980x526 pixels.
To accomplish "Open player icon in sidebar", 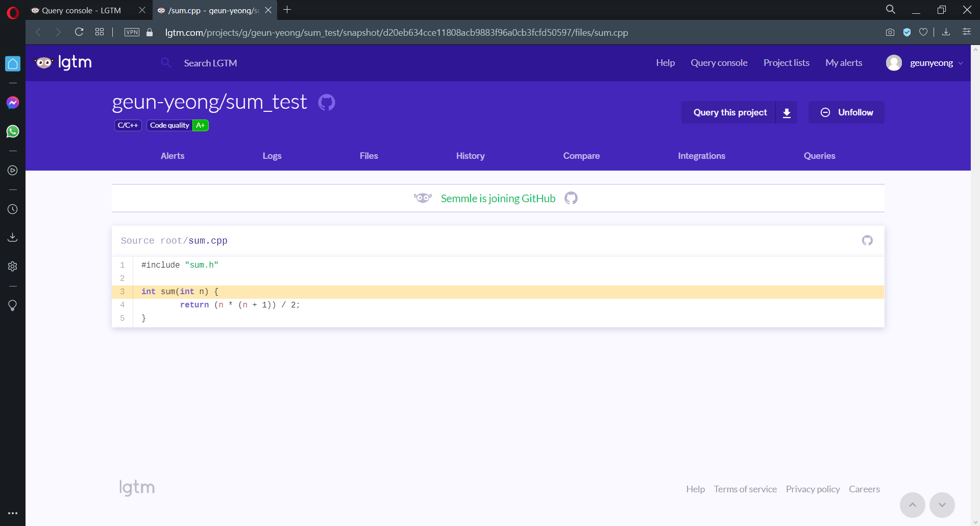I will pos(13,170).
